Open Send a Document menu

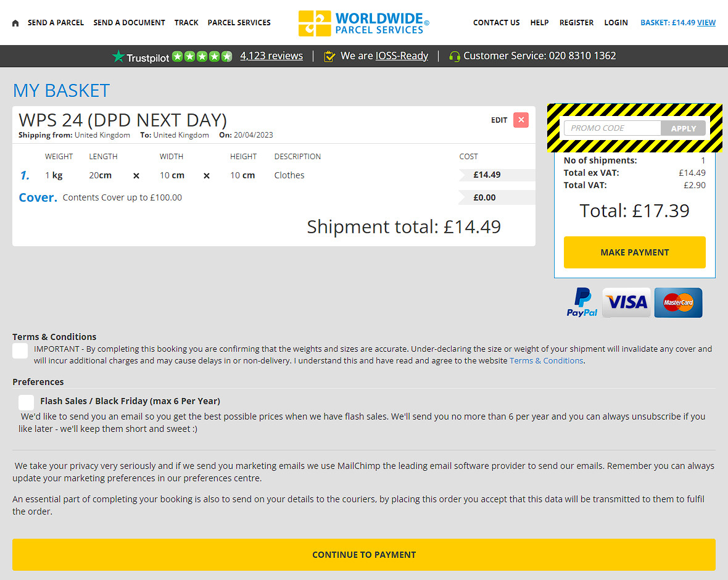pos(129,23)
